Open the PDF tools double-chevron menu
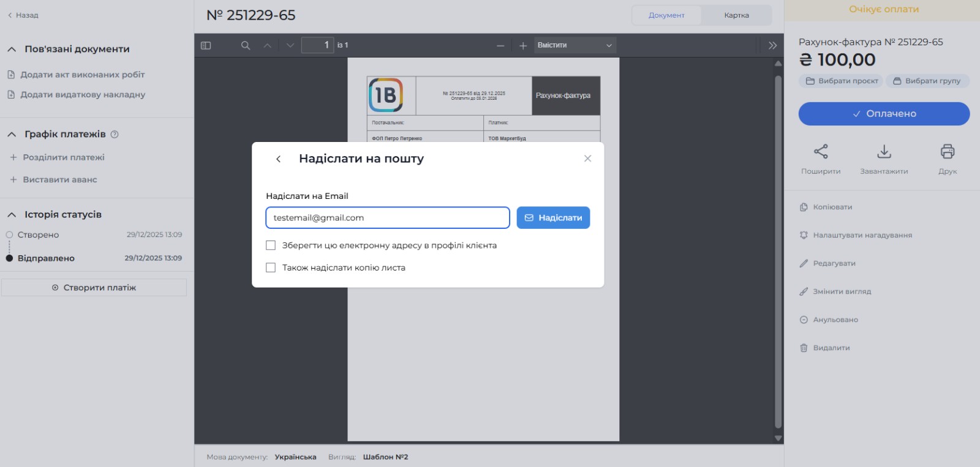The image size is (980, 467). (772, 45)
